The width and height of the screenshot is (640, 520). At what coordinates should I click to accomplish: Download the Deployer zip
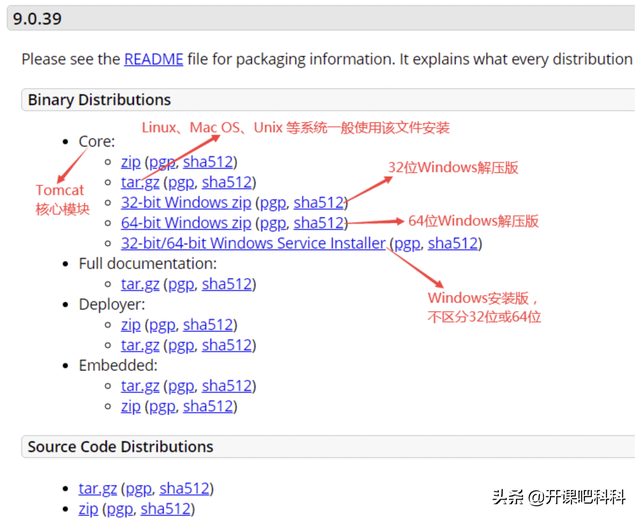131,325
